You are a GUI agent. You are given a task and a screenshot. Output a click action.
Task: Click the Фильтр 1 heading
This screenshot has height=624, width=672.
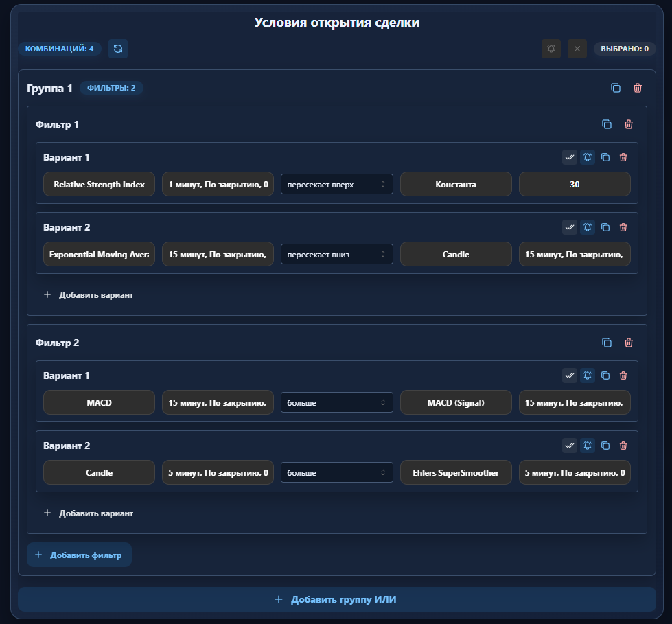(x=57, y=125)
